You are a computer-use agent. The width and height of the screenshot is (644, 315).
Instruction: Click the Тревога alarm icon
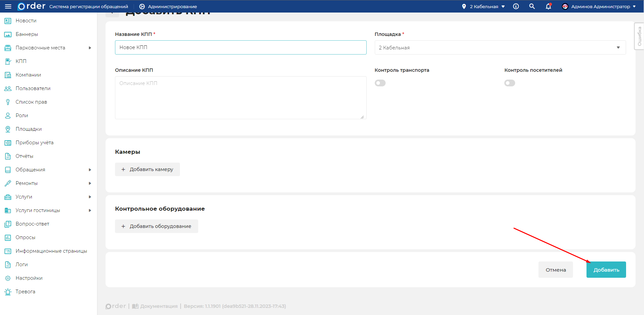click(x=8, y=292)
